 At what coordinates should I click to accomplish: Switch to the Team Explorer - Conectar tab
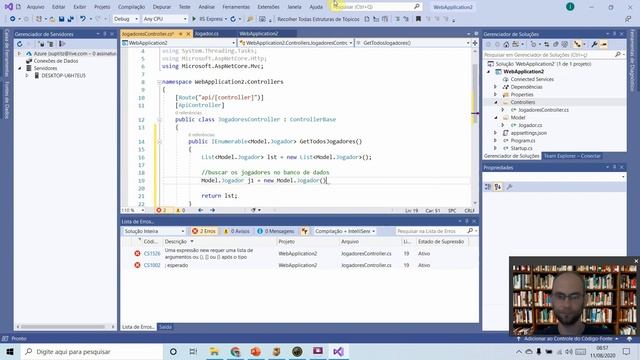pyautogui.click(x=572, y=156)
